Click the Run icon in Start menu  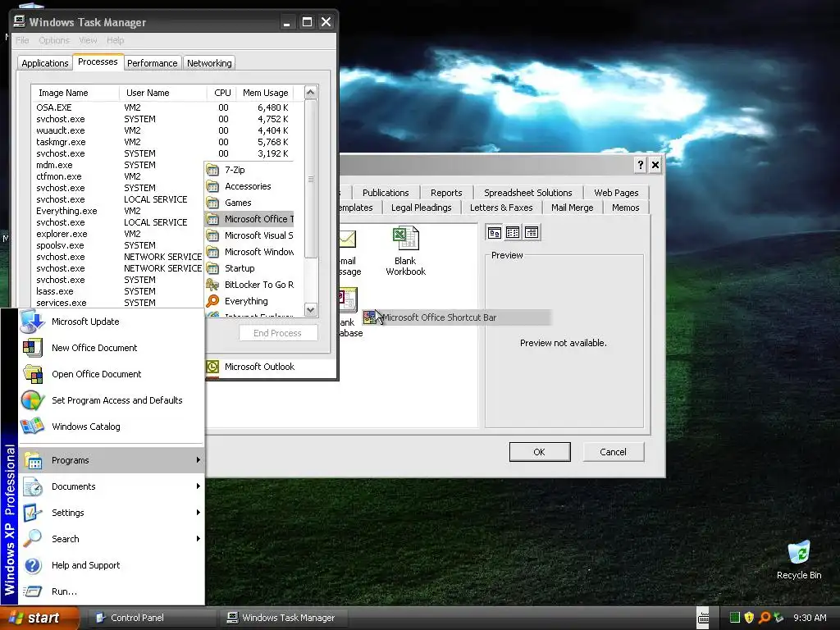32,591
